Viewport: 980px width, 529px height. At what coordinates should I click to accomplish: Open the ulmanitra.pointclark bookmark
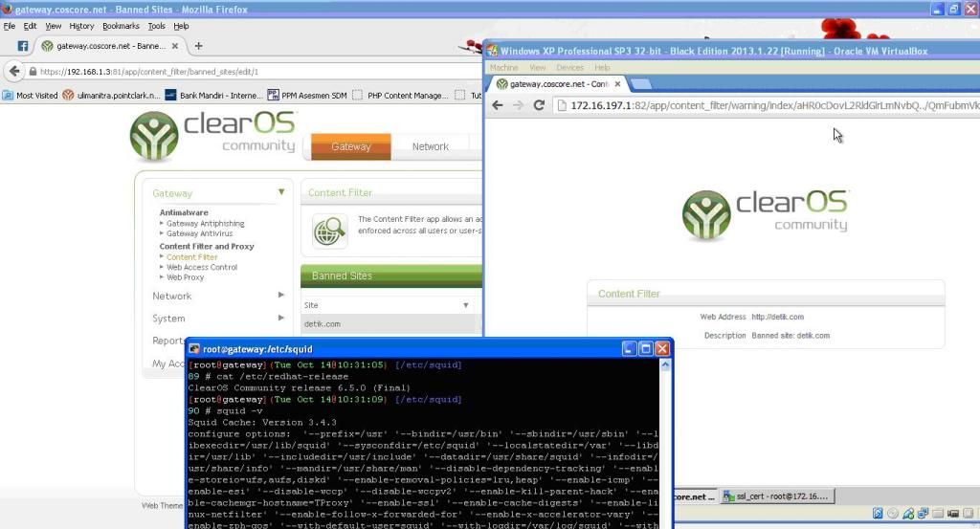pyautogui.click(x=111, y=96)
